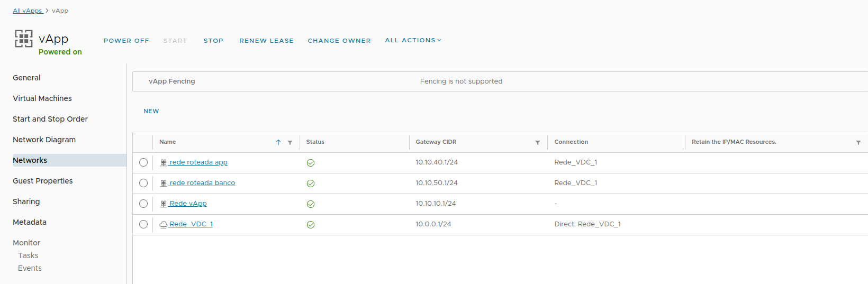868x284 pixels.
Task: Select the Rede vApp radio button
Action: (x=143, y=204)
